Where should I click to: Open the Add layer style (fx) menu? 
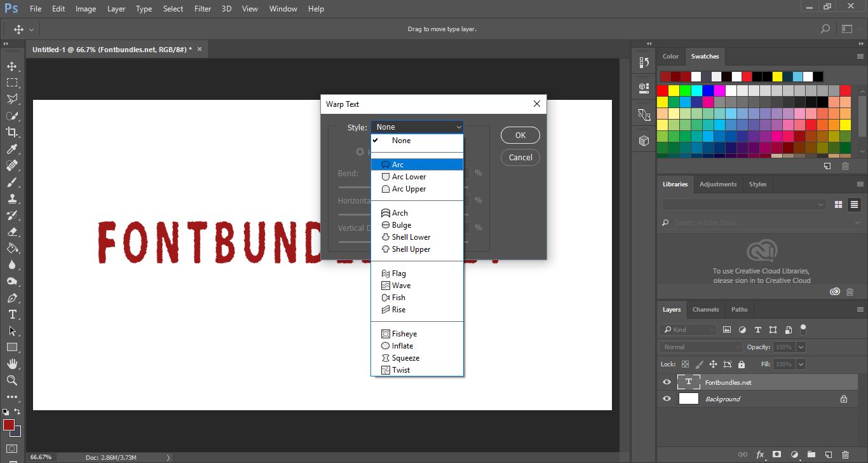760,455
